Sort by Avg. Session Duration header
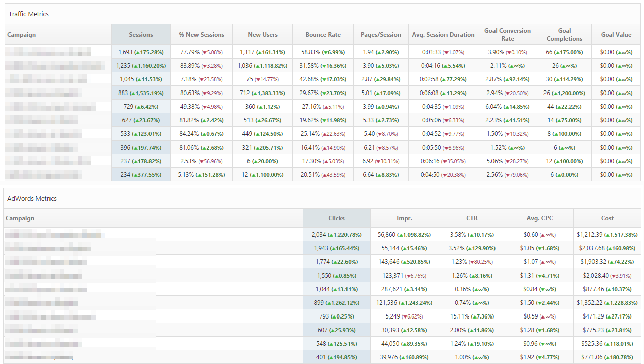This screenshot has height=364, width=644. [443, 35]
